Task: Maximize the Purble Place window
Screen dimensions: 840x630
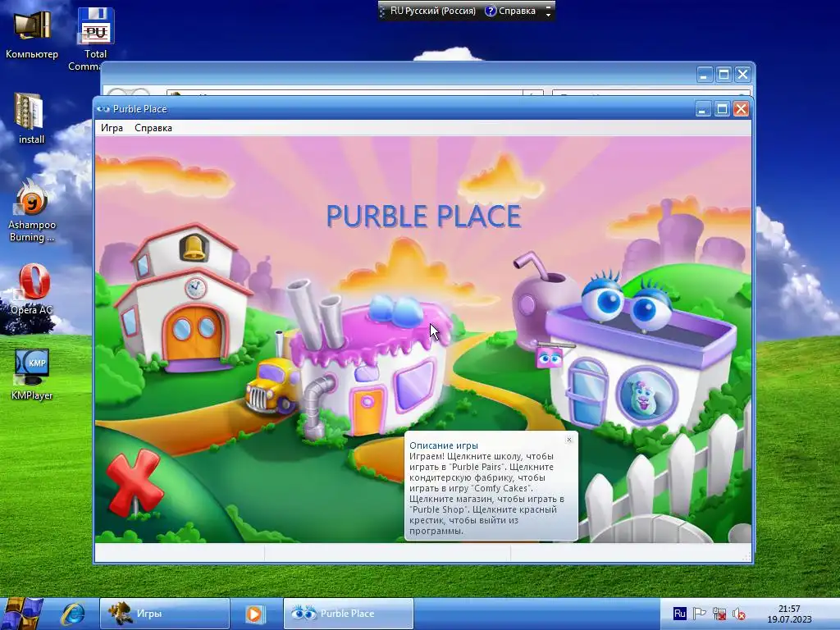Action: (x=722, y=109)
